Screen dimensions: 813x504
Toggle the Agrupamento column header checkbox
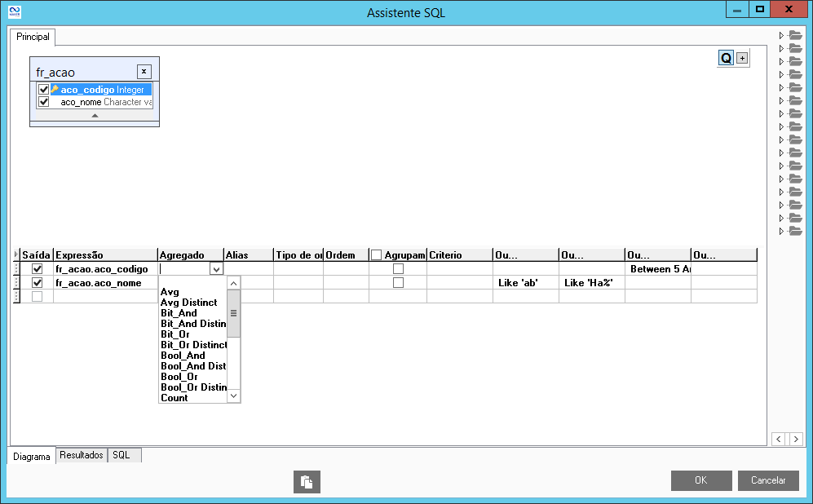click(x=376, y=255)
